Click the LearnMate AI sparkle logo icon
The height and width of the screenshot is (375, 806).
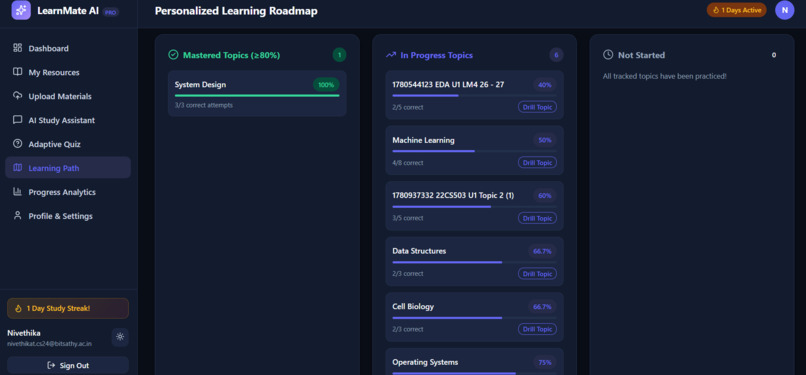click(21, 10)
